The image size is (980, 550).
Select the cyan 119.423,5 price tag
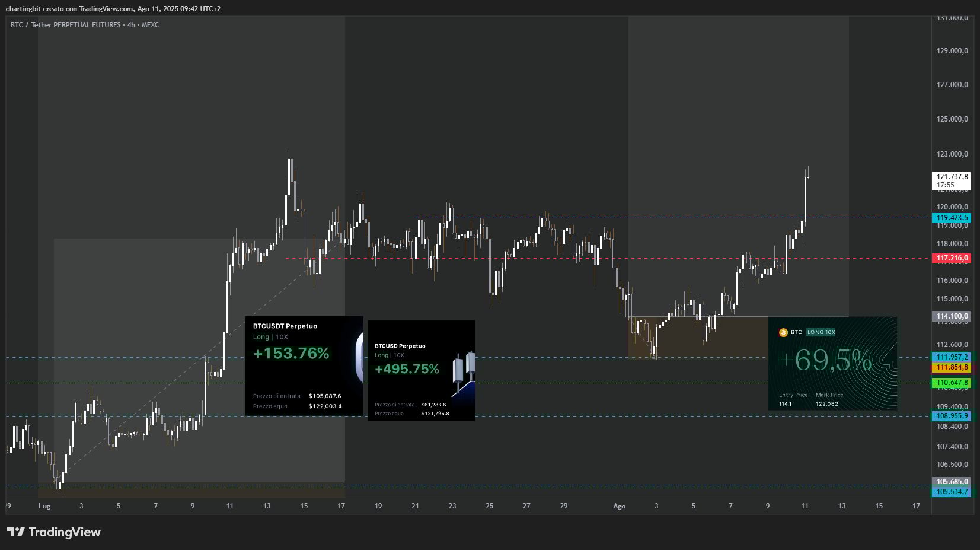[x=952, y=218]
